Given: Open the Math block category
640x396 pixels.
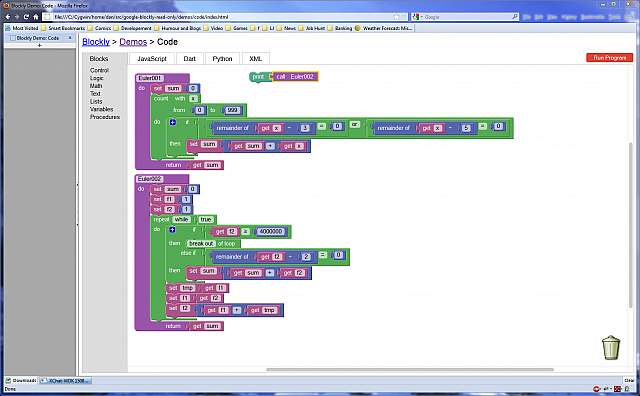Looking at the screenshot, I should (x=96, y=86).
